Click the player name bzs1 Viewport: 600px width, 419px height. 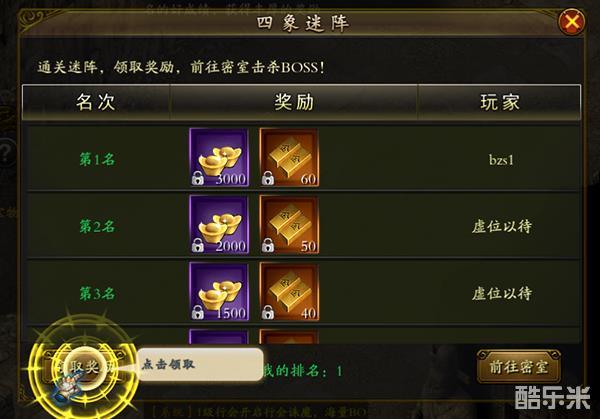point(501,160)
